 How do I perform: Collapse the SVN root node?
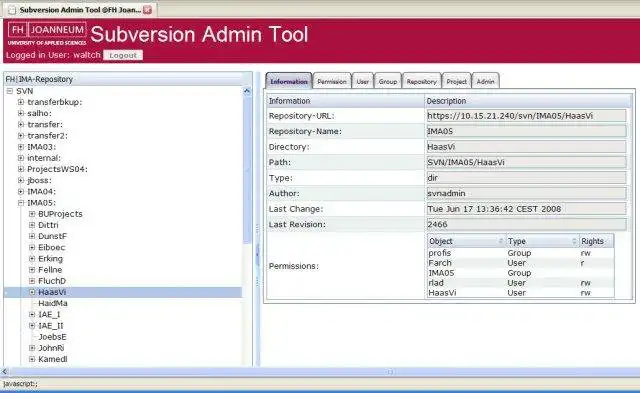click(x=10, y=91)
